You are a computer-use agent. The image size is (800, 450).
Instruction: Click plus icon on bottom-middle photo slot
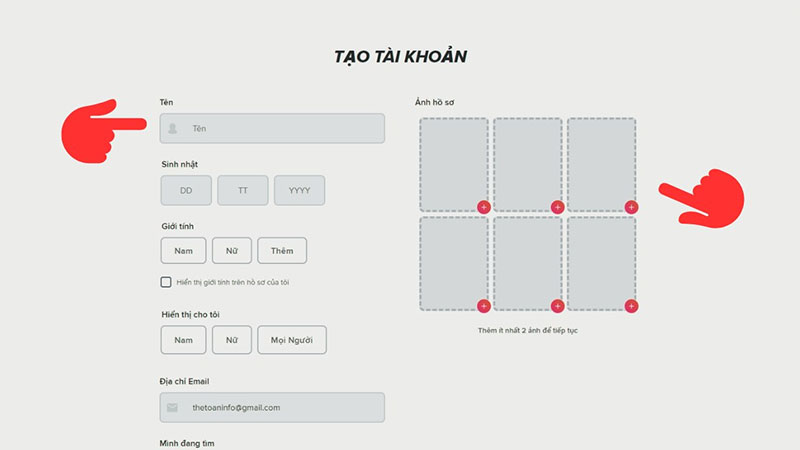coord(557,306)
